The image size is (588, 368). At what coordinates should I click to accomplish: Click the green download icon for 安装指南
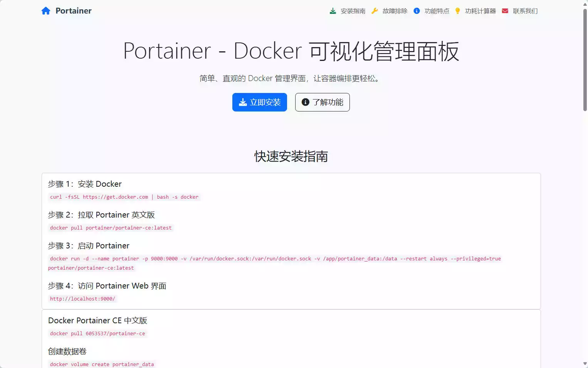(x=333, y=11)
